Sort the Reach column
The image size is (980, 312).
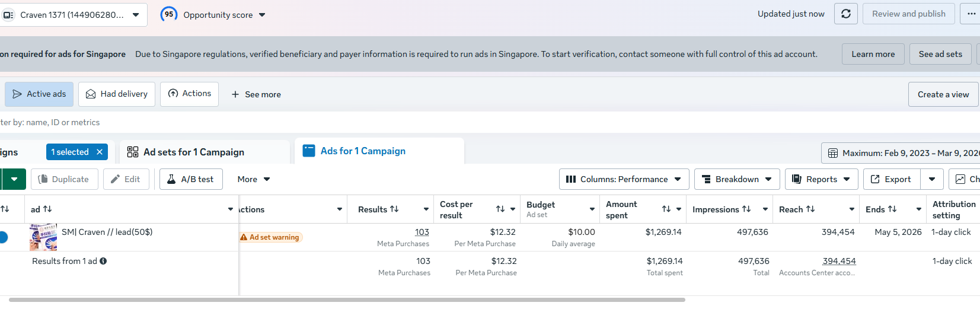(x=810, y=209)
